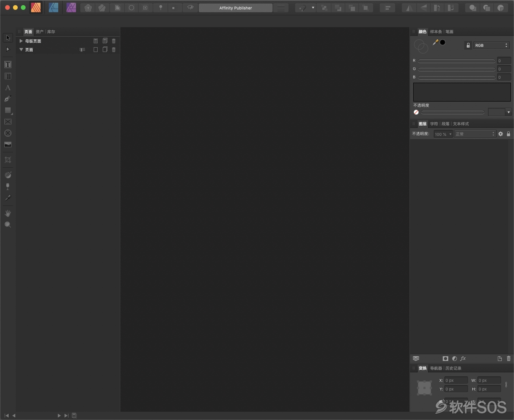
Task: Select the Transparency tool
Action: click(8, 186)
